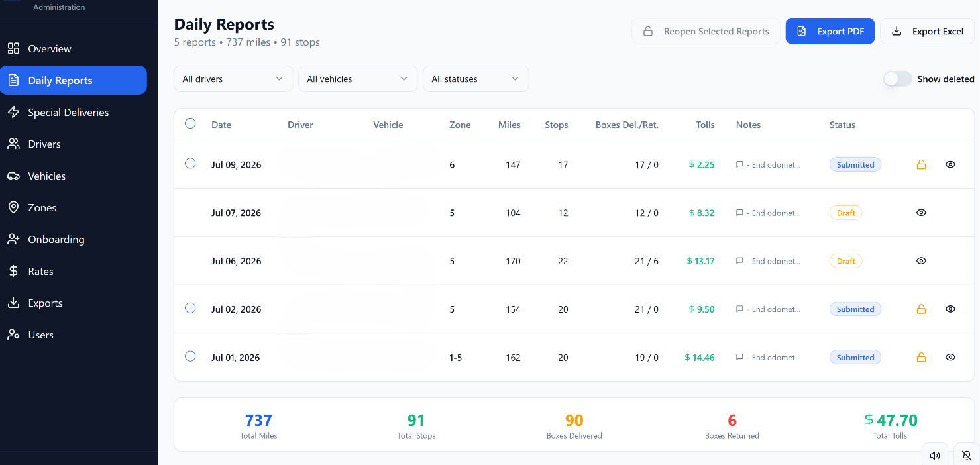View the Jul 06, 2026 report details
Viewport: 980px width, 465px height.
pyautogui.click(x=921, y=261)
